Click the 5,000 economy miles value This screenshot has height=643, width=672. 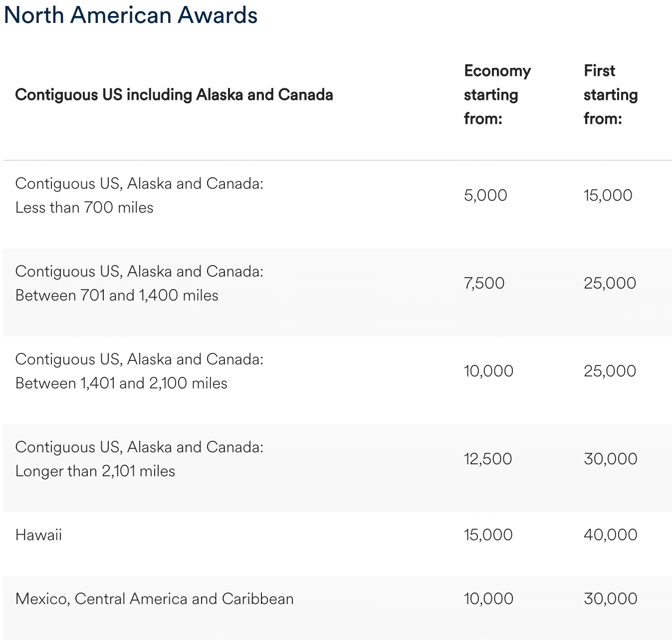(x=485, y=195)
